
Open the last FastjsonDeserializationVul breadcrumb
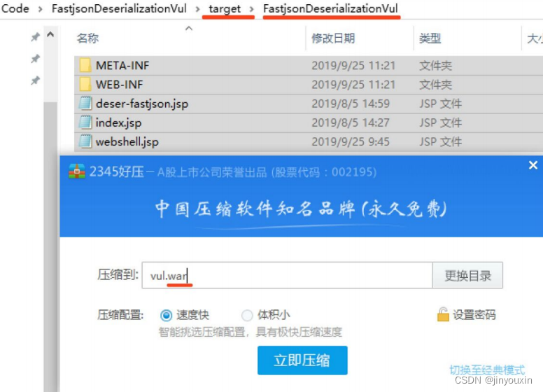[x=330, y=8]
